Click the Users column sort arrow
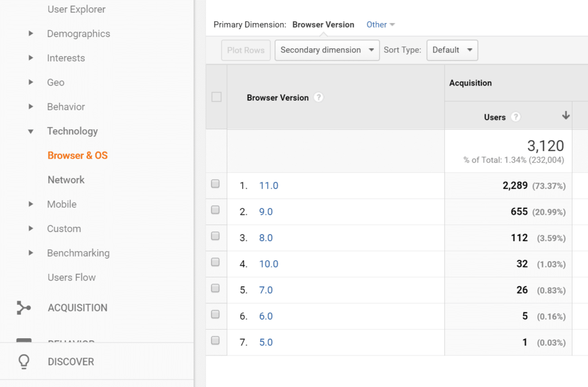588x387 pixels. click(x=566, y=116)
